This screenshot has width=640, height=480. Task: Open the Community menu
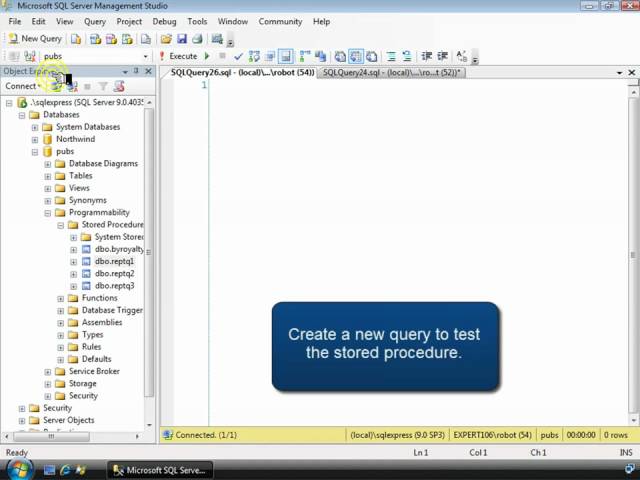280,22
